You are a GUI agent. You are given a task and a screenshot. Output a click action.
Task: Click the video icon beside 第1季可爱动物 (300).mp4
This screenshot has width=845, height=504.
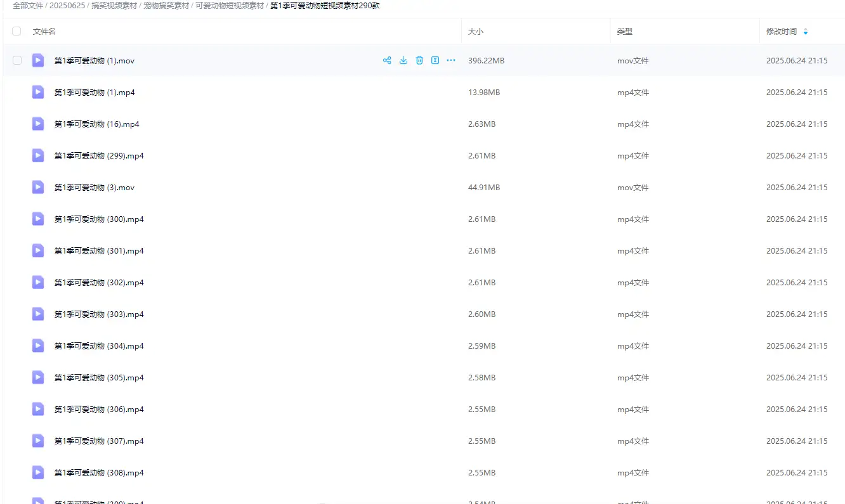coord(38,219)
